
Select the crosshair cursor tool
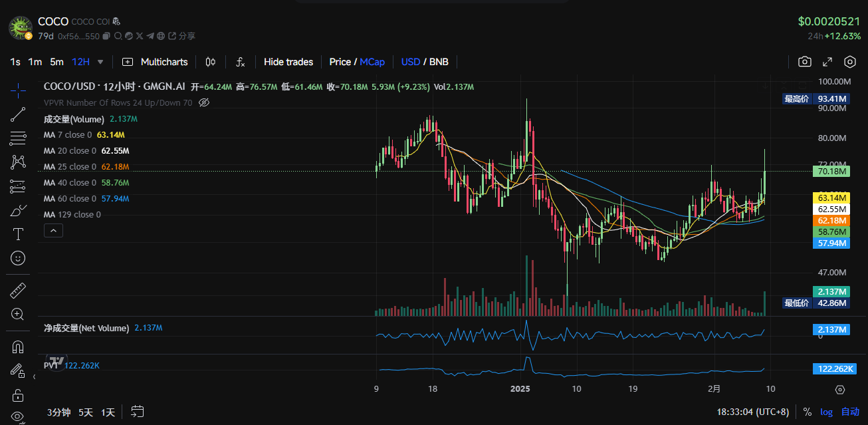coord(18,88)
